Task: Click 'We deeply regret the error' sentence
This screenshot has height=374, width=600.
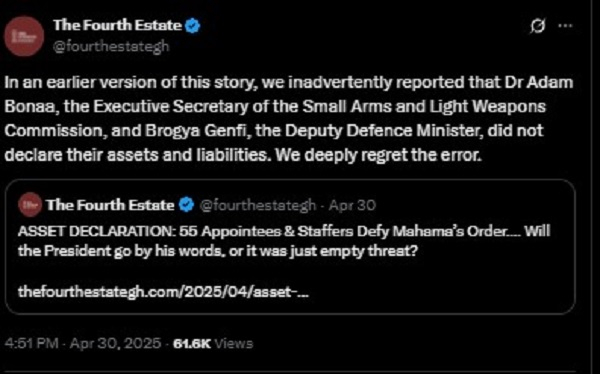Action: [378, 155]
